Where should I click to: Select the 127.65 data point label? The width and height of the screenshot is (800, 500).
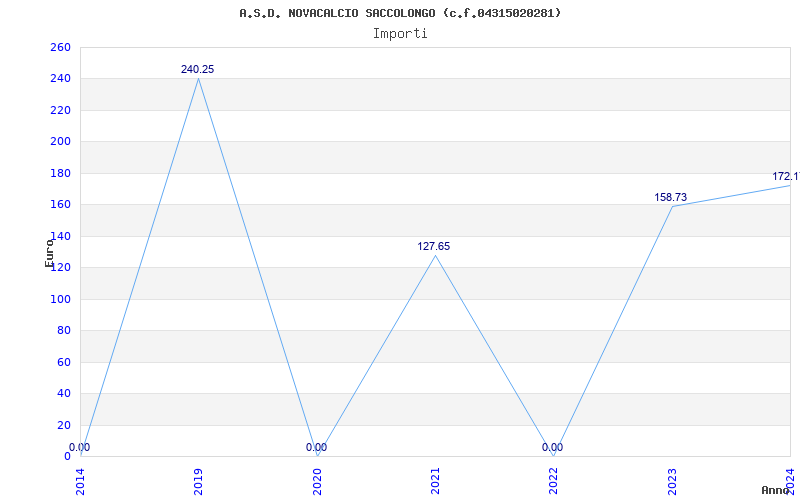coord(434,246)
